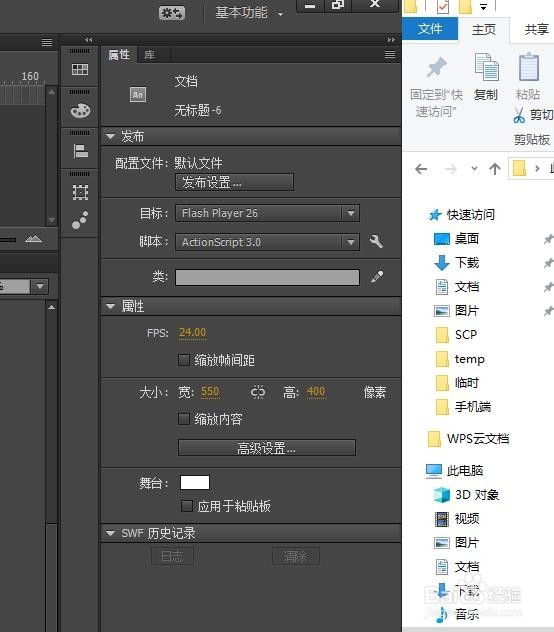
Task: Collapse the icon panel dock double arrows
Action: [89, 40]
